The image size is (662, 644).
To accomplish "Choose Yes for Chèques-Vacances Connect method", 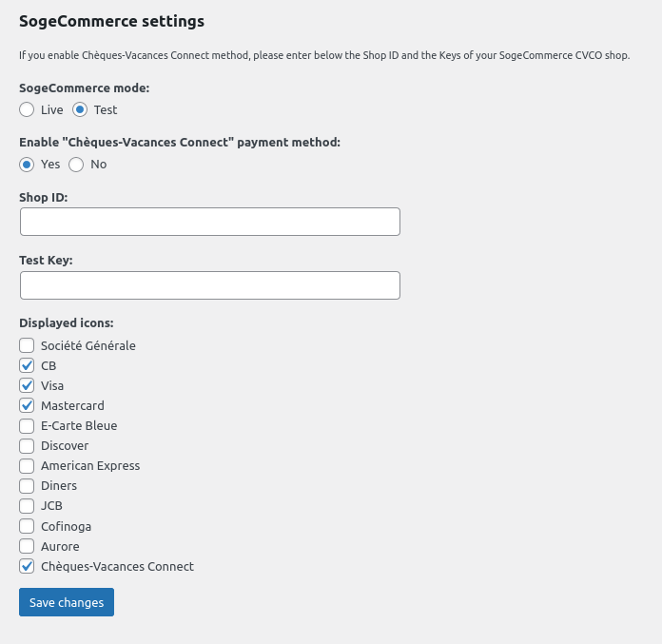I will tap(27, 165).
